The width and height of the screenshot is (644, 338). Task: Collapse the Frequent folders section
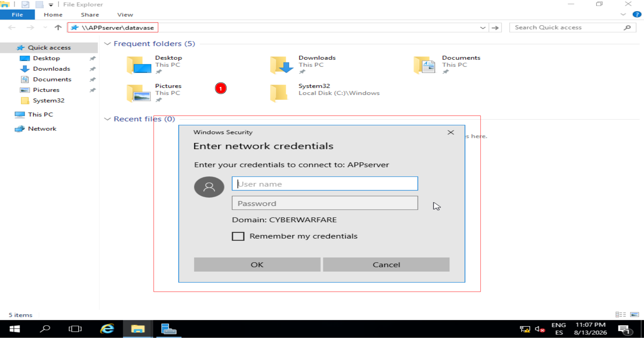tap(107, 44)
